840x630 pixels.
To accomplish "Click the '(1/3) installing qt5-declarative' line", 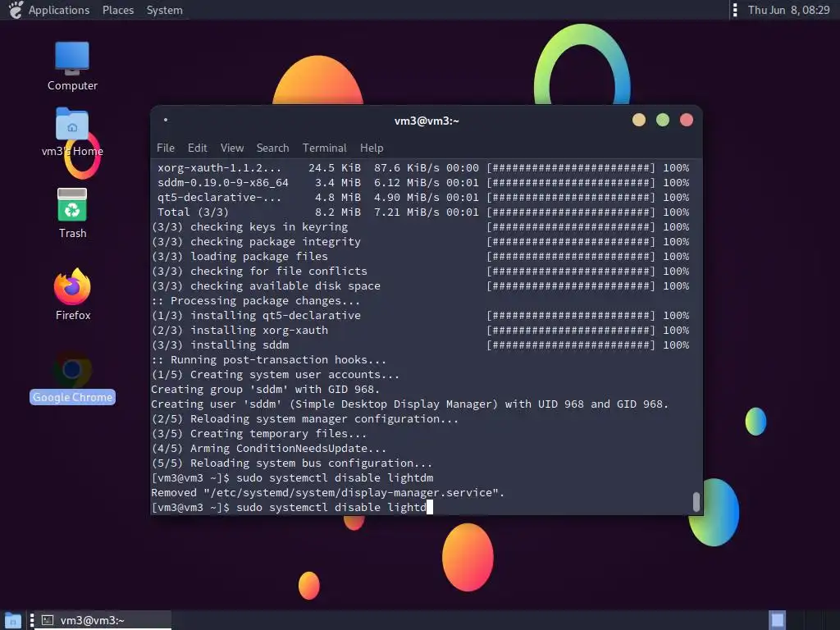I will point(421,316).
